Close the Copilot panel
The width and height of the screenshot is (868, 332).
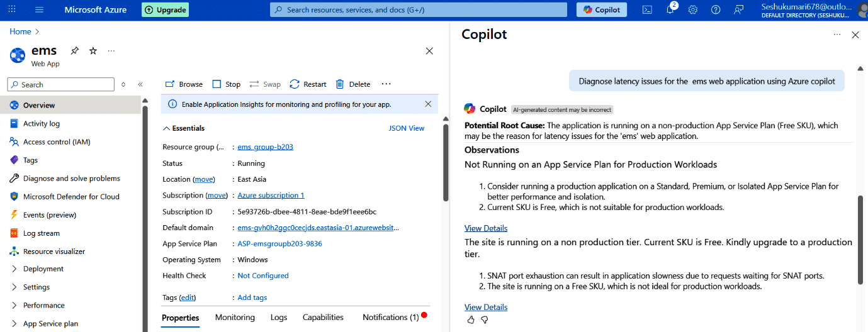[x=855, y=35]
